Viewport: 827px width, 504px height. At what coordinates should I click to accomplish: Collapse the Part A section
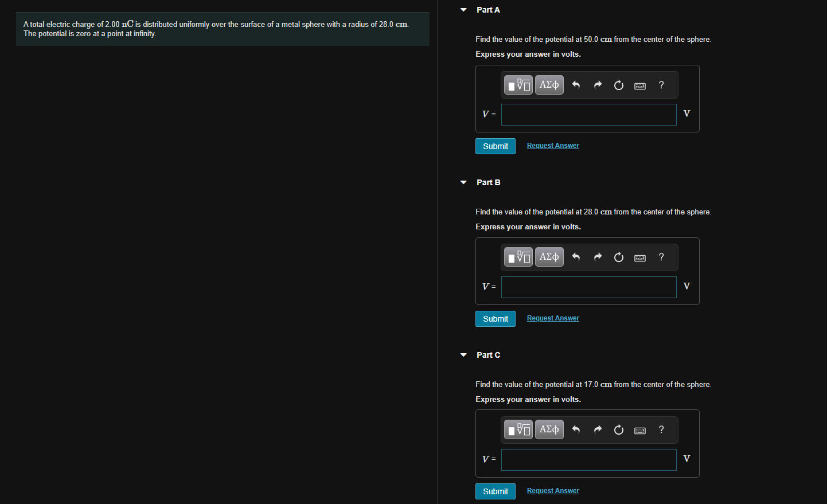(463, 10)
